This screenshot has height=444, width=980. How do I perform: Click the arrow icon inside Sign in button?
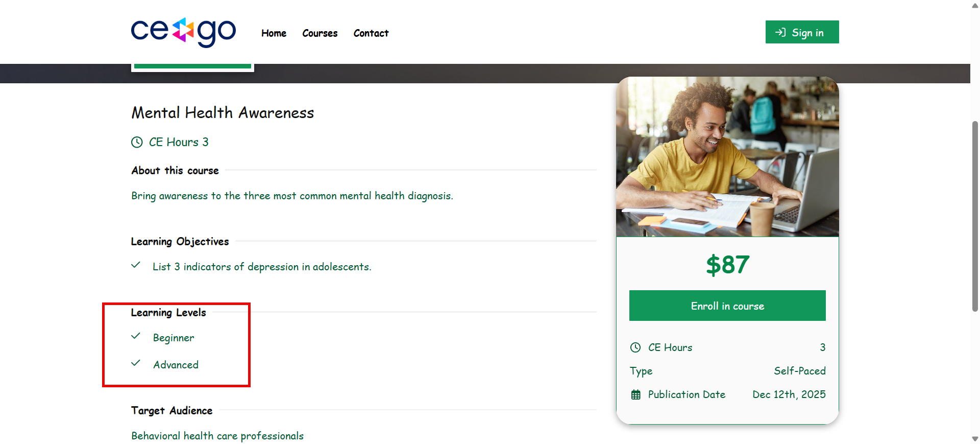780,32
